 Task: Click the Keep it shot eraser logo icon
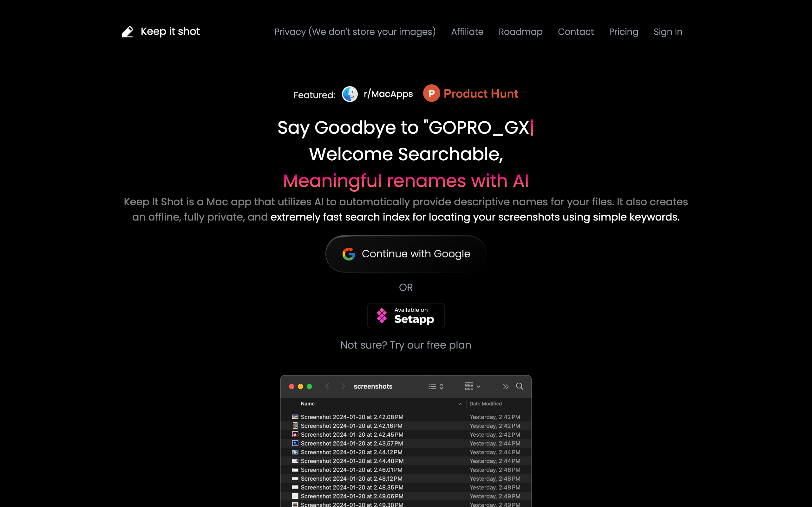[128, 32]
